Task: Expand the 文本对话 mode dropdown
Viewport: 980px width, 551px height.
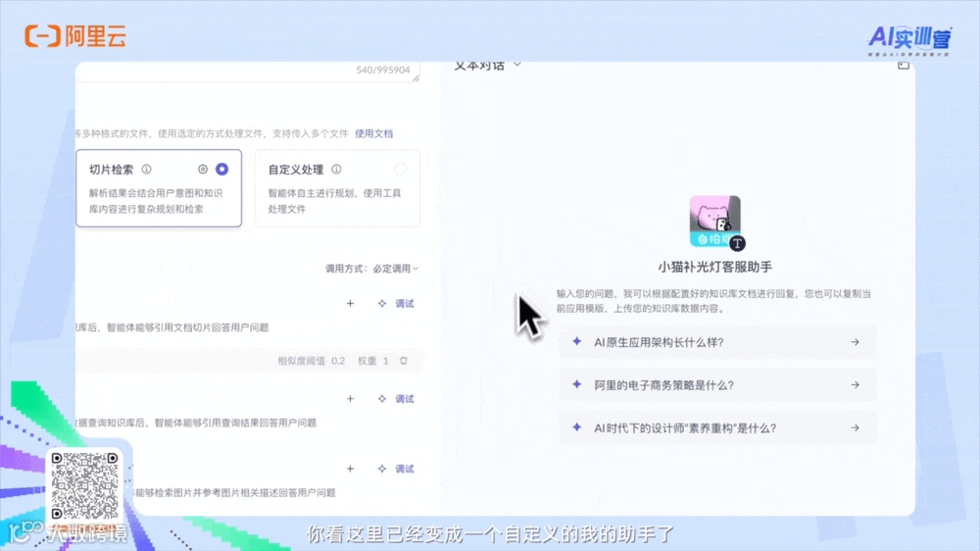Action: tap(487, 65)
